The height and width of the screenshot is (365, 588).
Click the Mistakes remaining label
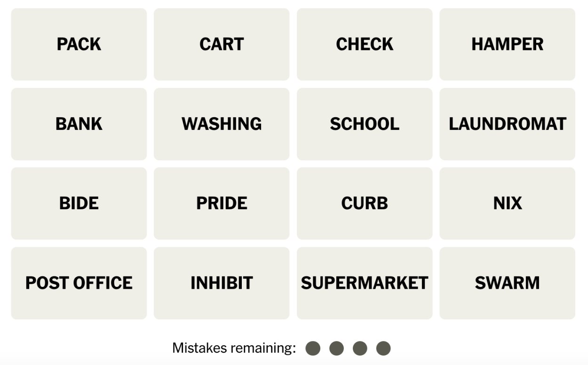pyautogui.click(x=234, y=349)
